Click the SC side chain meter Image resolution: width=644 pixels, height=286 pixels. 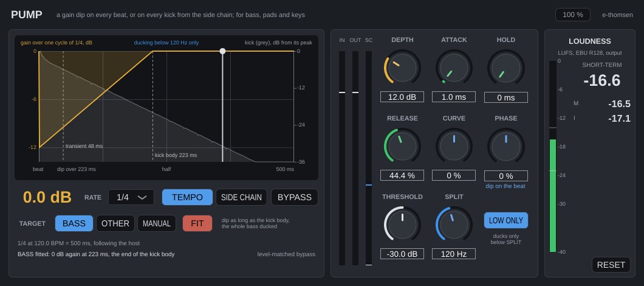[369, 158]
